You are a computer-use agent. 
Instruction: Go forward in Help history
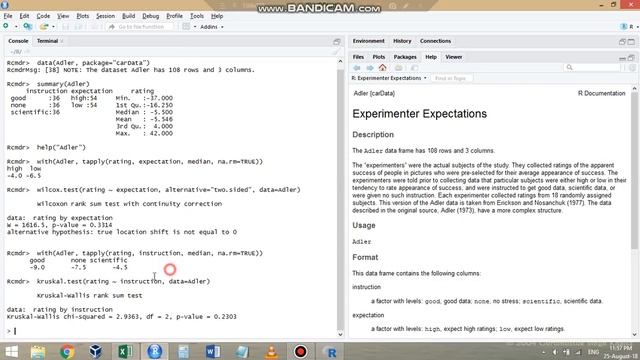370,68
